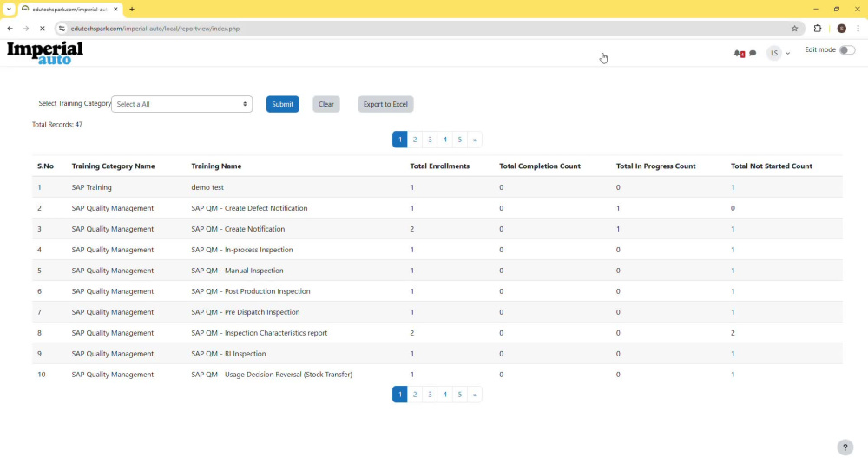The image size is (868, 470).
Task: Open the browser extensions puzzle icon
Action: click(x=818, y=29)
